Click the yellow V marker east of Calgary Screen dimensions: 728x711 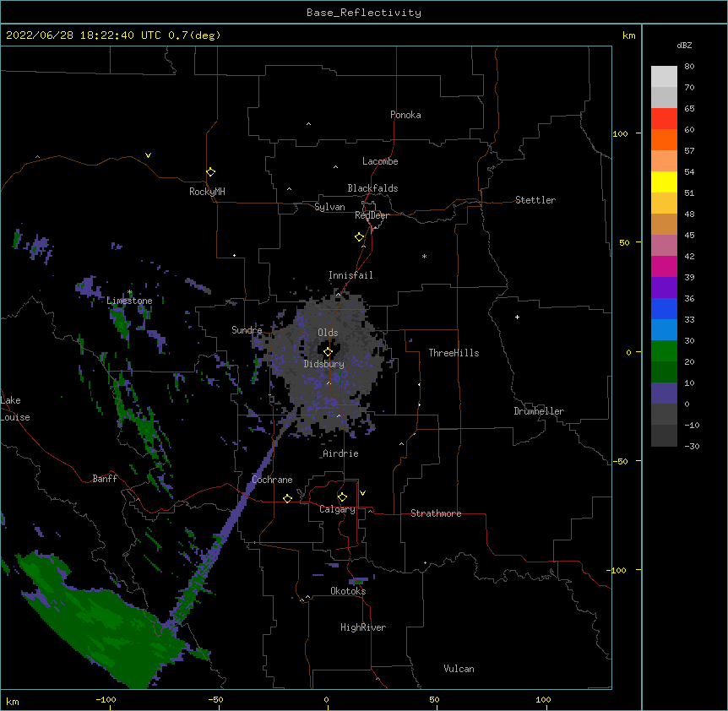pyautogui.click(x=362, y=493)
